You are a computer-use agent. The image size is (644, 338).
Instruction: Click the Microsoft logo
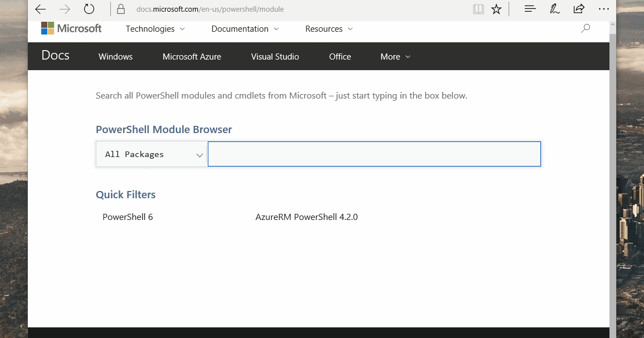click(x=71, y=28)
